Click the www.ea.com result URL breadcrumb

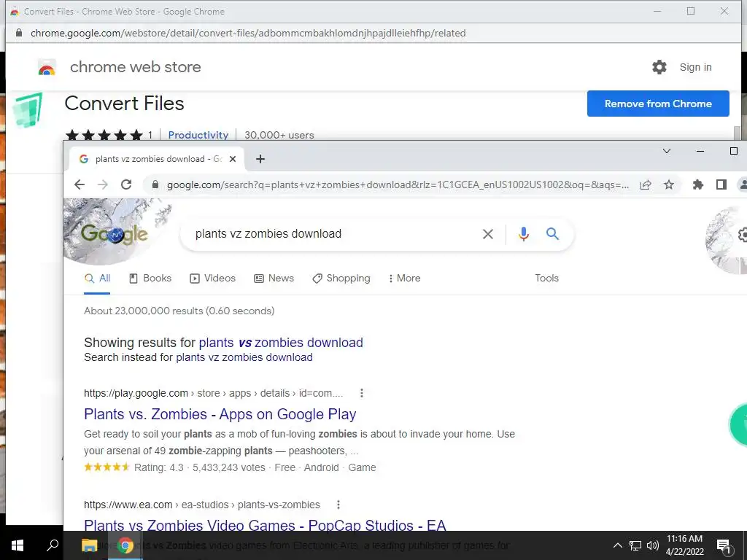(202, 505)
